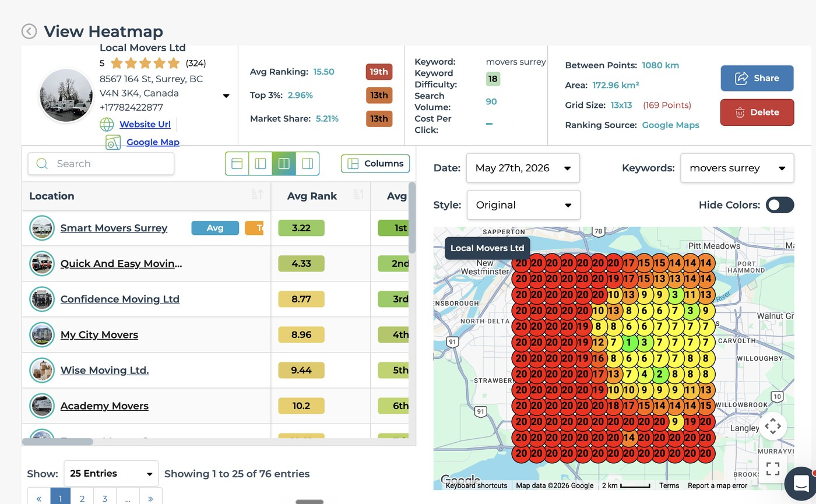The height and width of the screenshot is (504, 816).
Task: Click the 3.22 Avg Rank value
Action: point(301,228)
